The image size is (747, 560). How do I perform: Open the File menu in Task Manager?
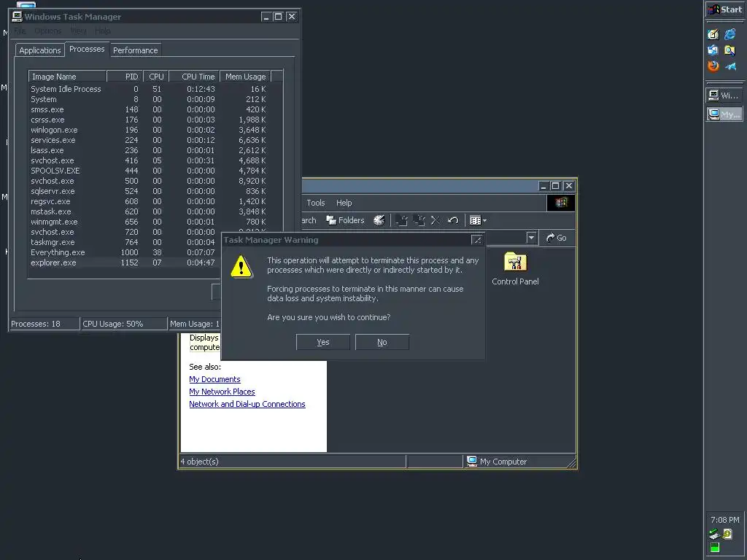[20, 31]
